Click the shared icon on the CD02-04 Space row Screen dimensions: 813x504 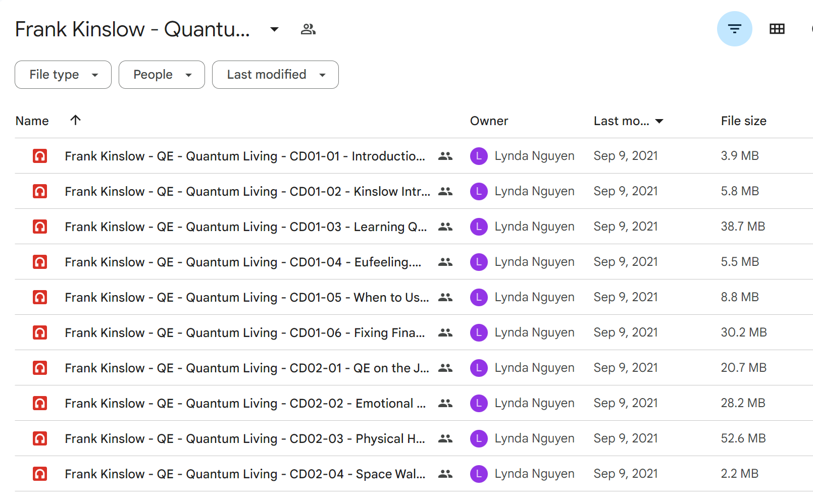(445, 474)
